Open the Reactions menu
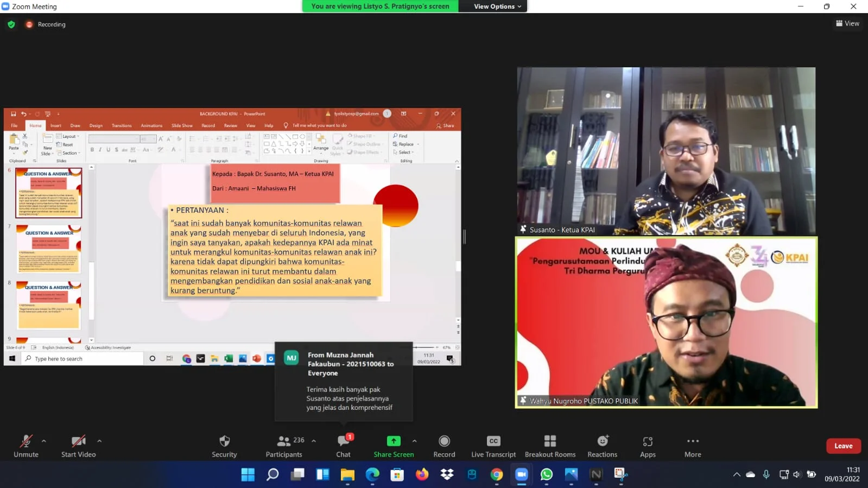Image resolution: width=868 pixels, height=488 pixels. click(x=602, y=446)
